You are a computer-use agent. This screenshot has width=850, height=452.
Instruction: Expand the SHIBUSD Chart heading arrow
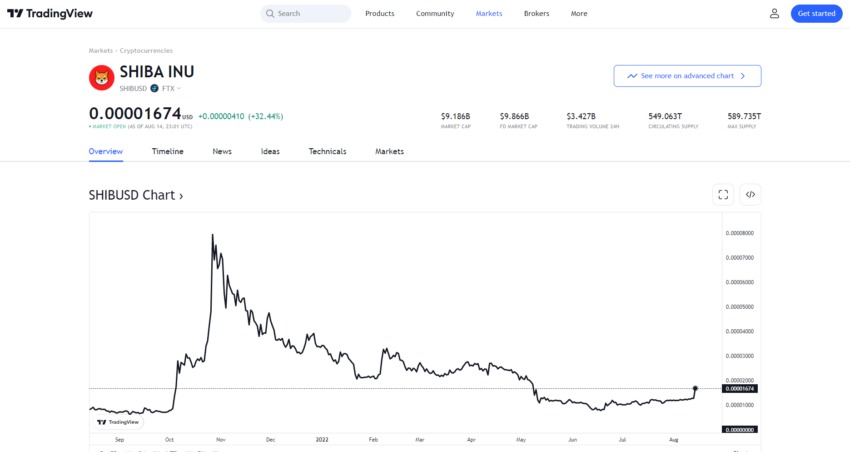pos(181,196)
